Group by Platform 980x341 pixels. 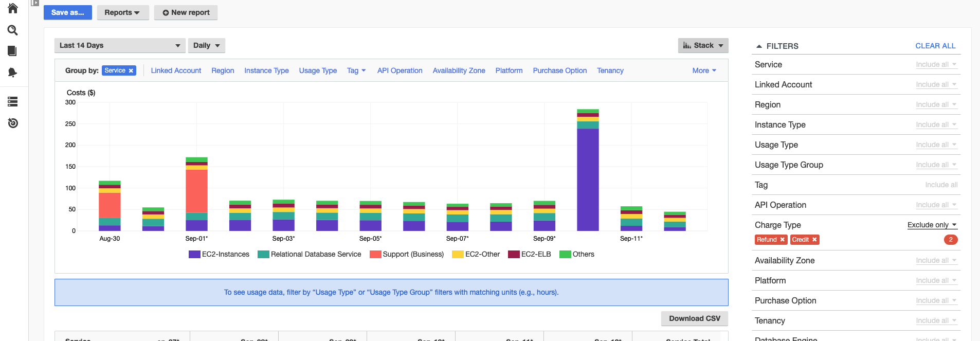(x=509, y=70)
